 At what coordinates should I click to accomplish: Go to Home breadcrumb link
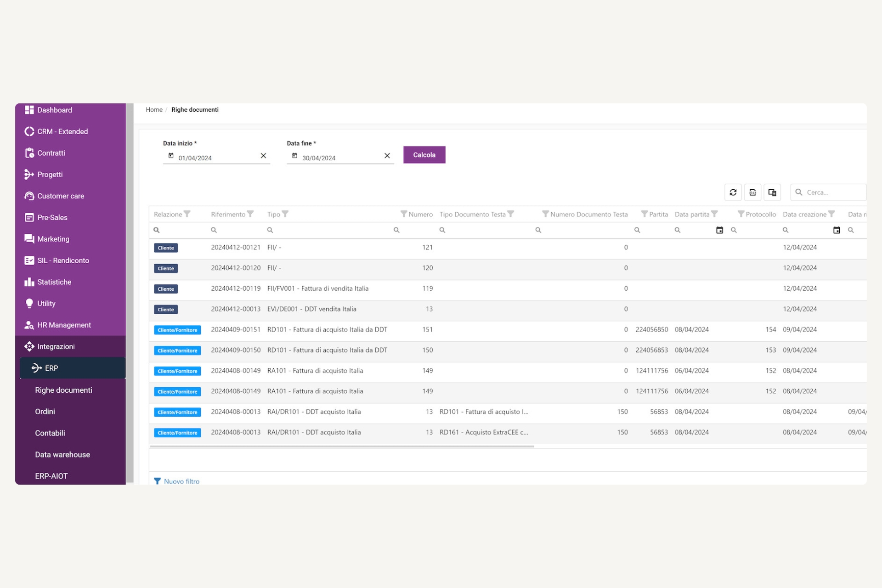coord(154,110)
